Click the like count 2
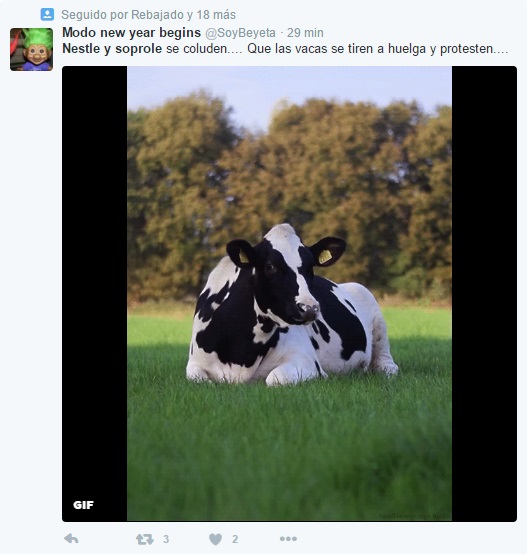 [x=235, y=539]
